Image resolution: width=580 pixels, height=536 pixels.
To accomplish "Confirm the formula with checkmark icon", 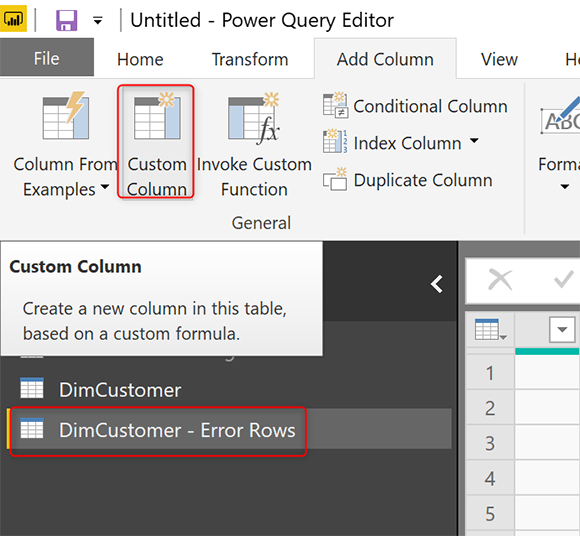I will point(564,280).
